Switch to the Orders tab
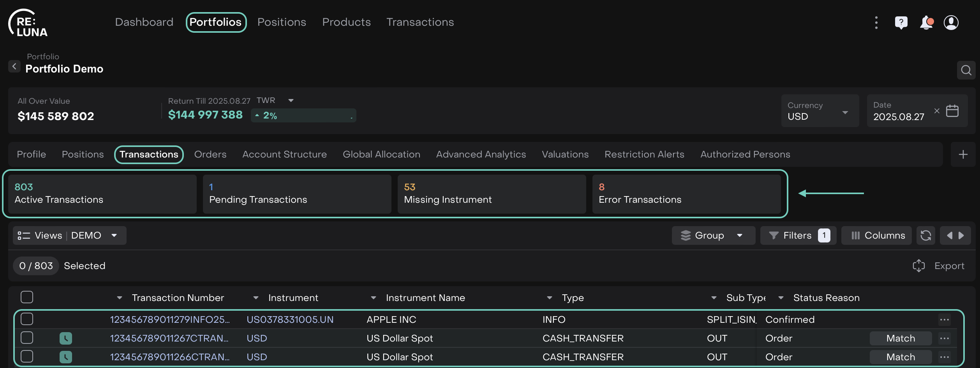This screenshot has height=368, width=980. tap(210, 155)
